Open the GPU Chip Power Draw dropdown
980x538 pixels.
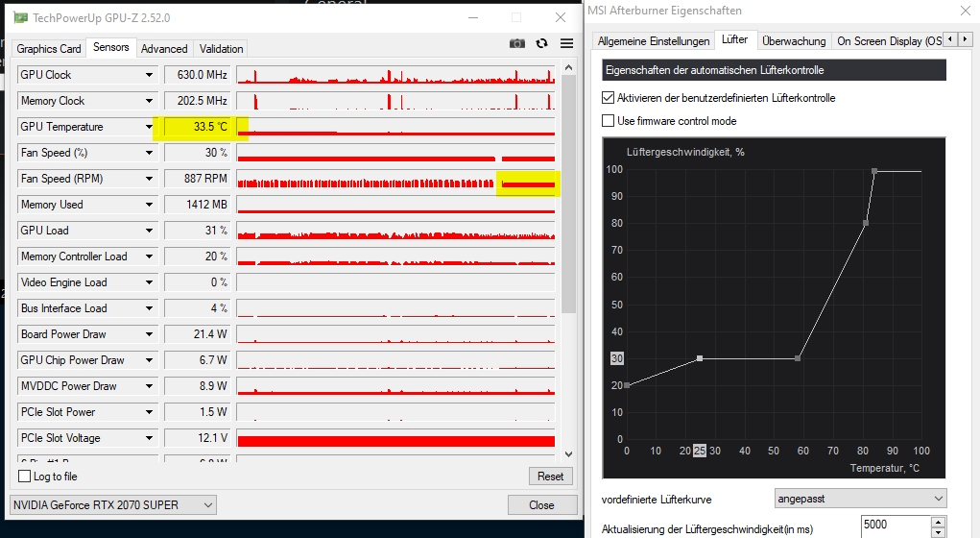[x=149, y=360]
